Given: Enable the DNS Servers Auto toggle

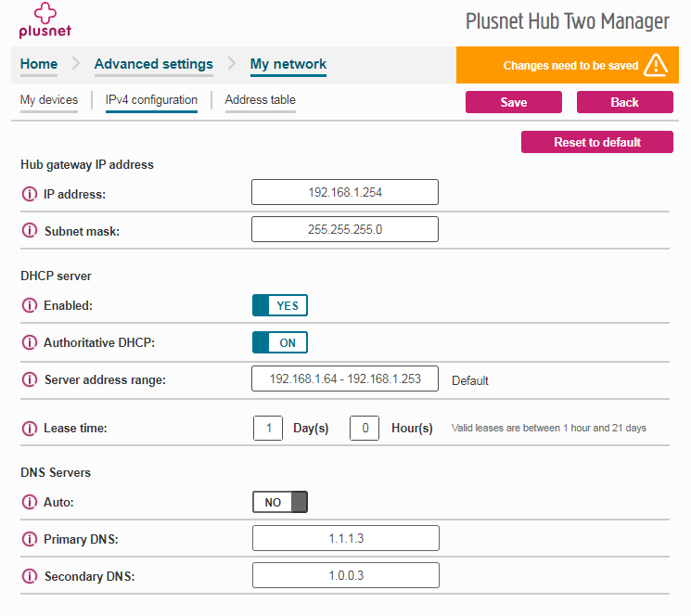Looking at the screenshot, I should [279, 502].
